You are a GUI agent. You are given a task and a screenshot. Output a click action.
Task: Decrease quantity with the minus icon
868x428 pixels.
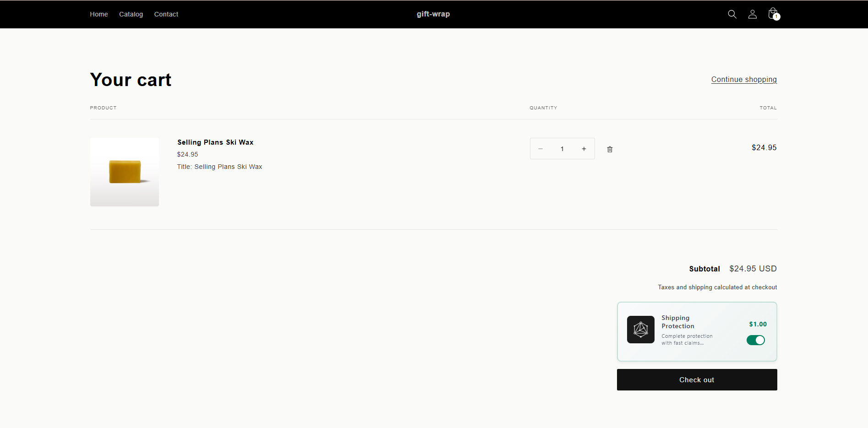(540, 148)
